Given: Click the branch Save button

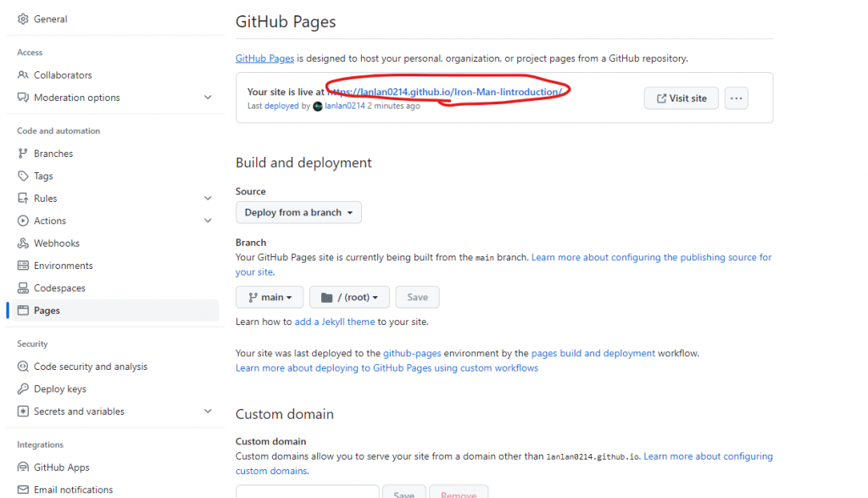Looking at the screenshot, I should [417, 298].
